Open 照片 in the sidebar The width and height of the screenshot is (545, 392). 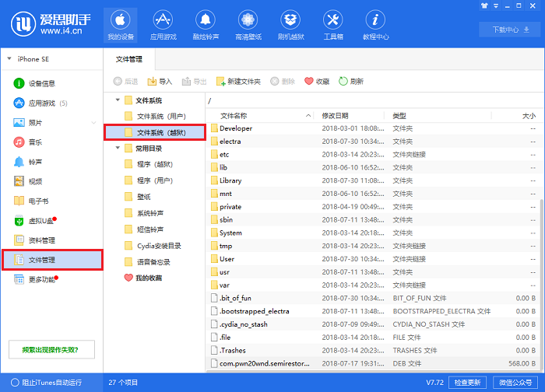(28, 123)
